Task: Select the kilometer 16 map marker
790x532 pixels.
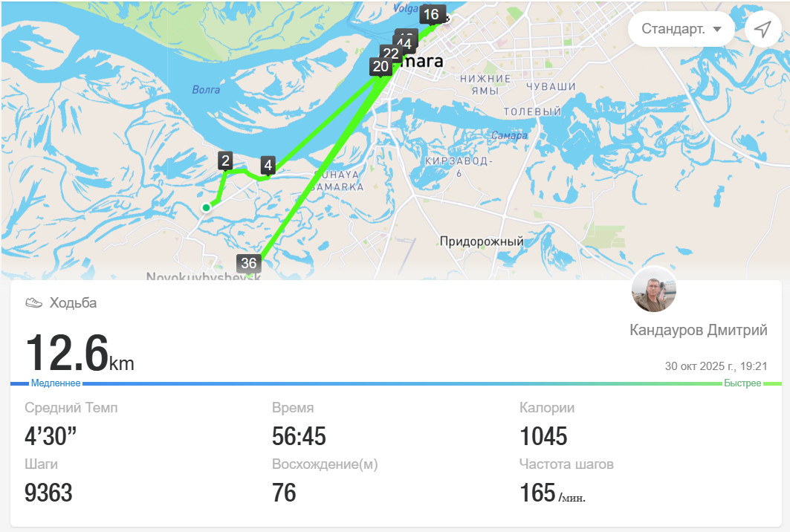Action: coord(431,14)
